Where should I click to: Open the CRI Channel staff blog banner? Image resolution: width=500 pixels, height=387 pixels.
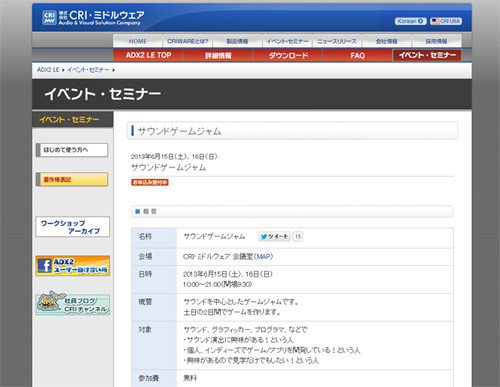[x=73, y=304]
